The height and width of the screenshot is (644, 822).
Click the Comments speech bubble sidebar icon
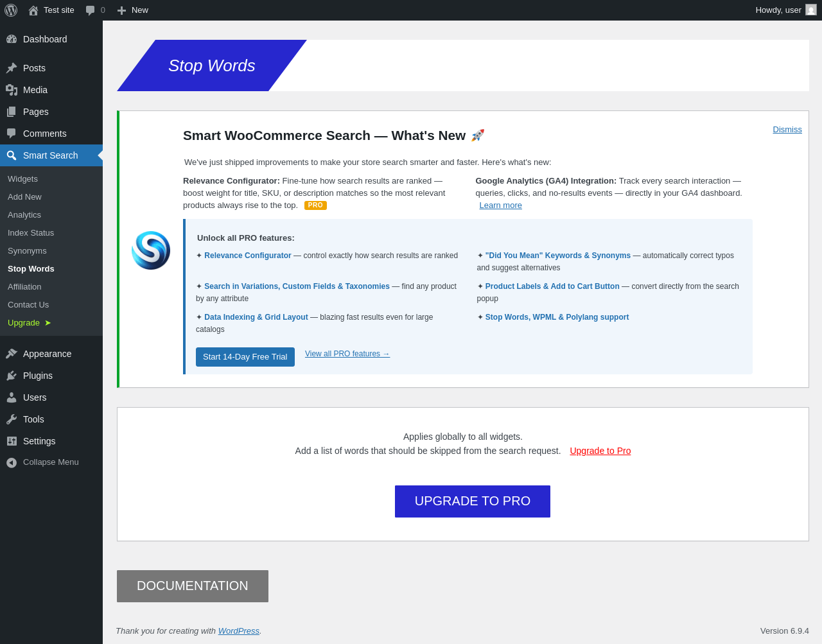12,134
